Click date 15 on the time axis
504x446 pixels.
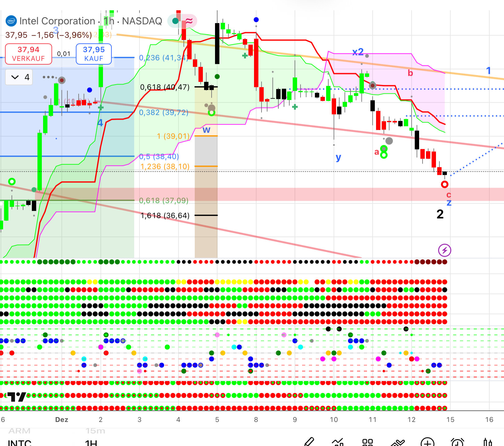pyautogui.click(x=450, y=419)
